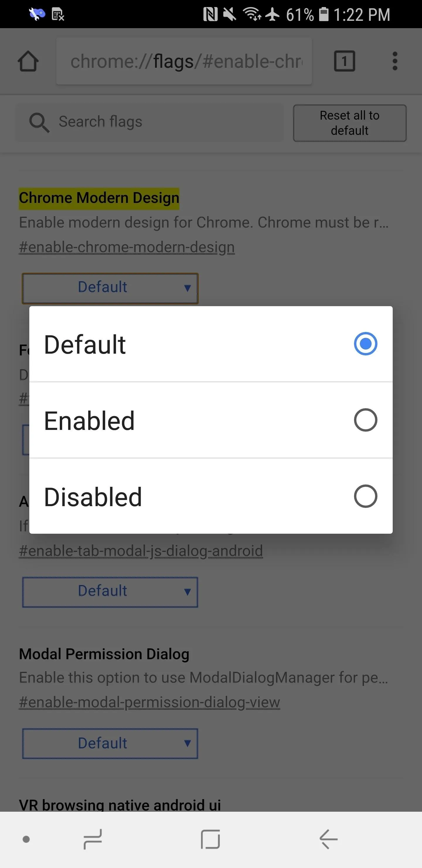
Task: Select the Disabled radio button
Action: pyautogui.click(x=365, y=496)
